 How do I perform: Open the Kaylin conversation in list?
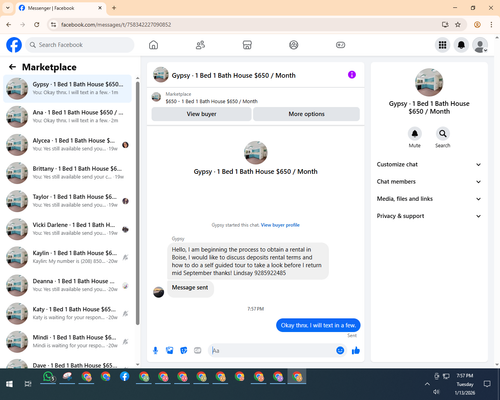pos(67,257)
